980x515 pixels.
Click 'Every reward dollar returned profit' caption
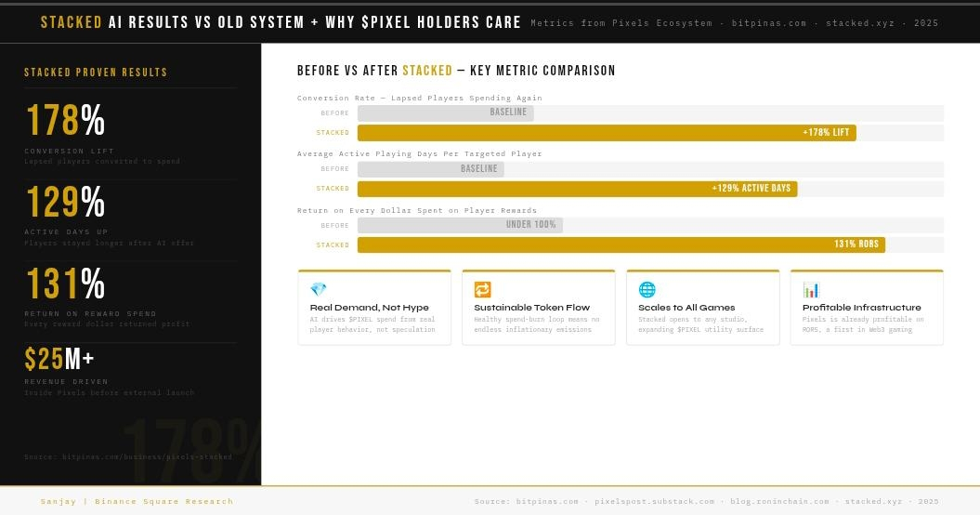(x=107, y=324)
